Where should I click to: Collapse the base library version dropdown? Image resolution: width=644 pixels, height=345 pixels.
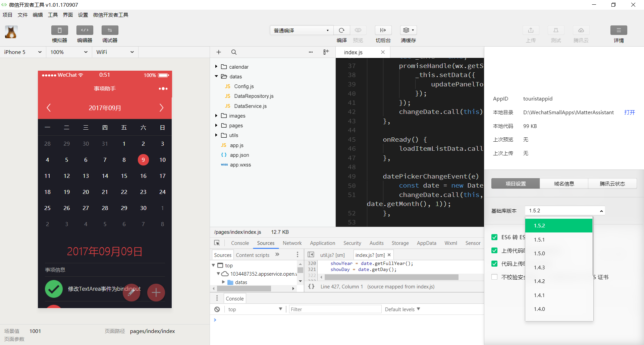point(565,211)
